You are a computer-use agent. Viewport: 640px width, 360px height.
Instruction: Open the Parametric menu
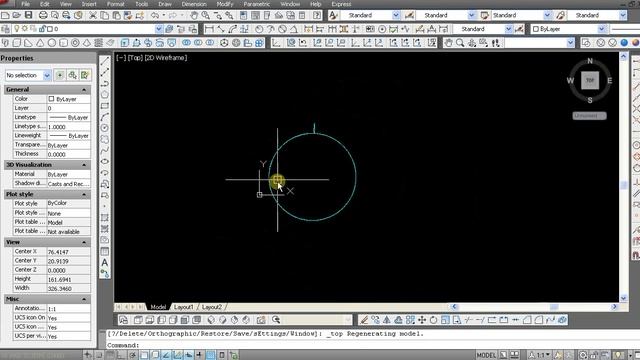click(257, 4)
